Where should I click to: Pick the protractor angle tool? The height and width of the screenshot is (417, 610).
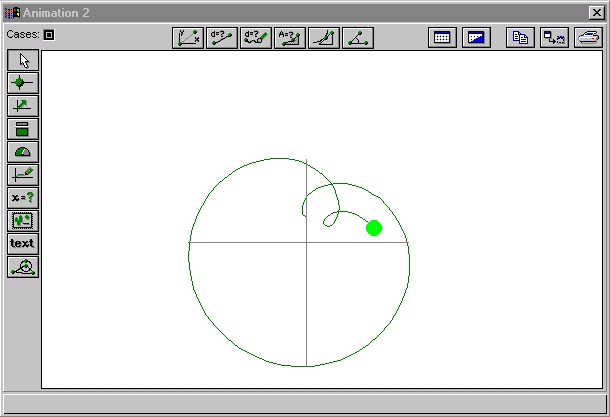point(23,152)
